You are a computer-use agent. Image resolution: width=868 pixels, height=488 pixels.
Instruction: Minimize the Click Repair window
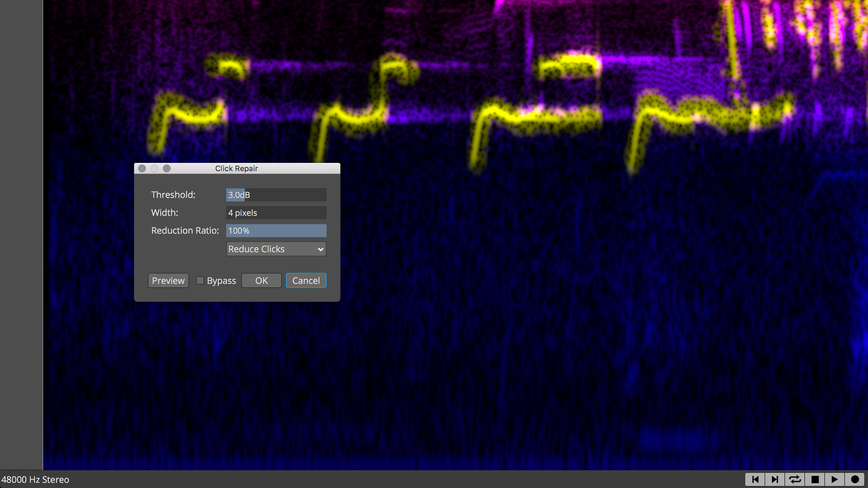point(154,168)
